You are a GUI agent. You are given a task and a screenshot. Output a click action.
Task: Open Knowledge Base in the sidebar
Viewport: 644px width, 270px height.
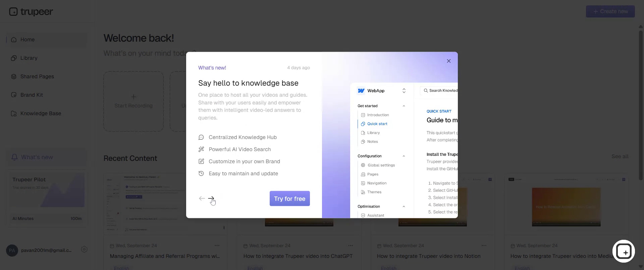[x=47, y=114]
